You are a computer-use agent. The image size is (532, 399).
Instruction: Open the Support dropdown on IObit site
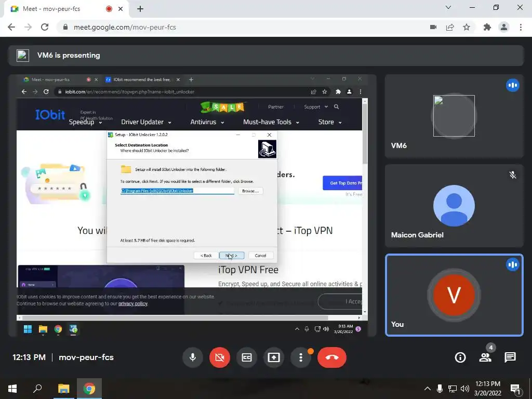[x=316, y=107]
